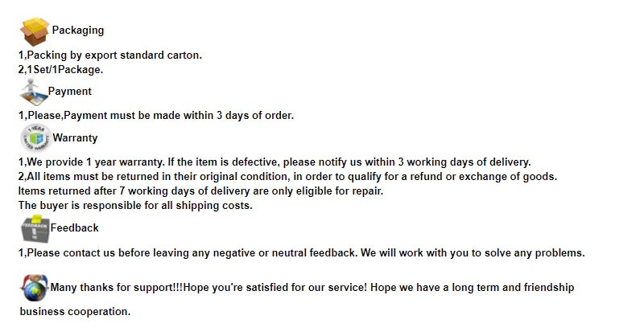Click the 1Set/1Package line

click(x=61, y=69)
